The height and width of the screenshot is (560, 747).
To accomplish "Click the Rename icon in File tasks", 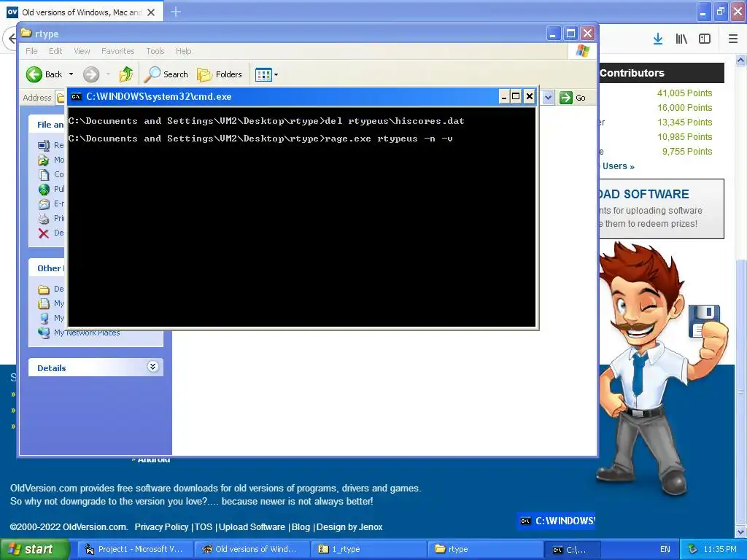I will (x=44, y=145).
